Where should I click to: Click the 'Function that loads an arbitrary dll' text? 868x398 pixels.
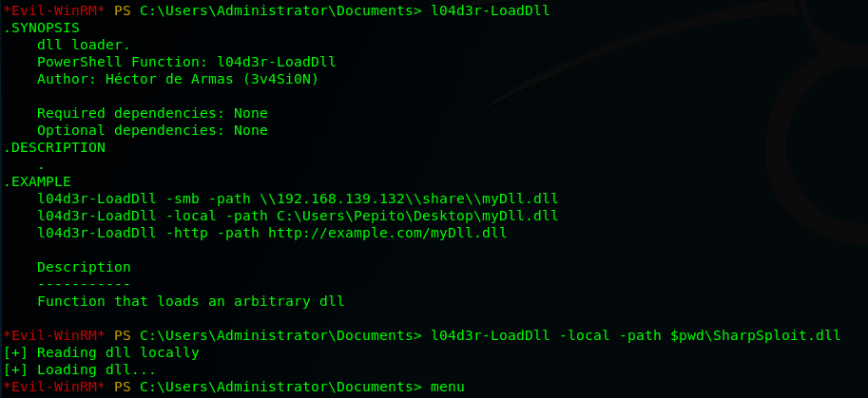pos(190,301)
